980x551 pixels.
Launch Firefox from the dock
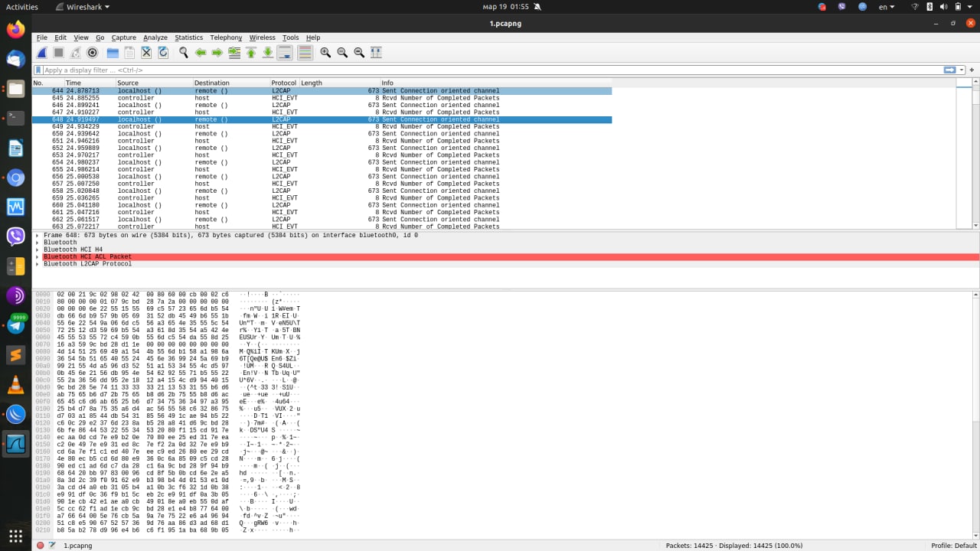point(15,30)
